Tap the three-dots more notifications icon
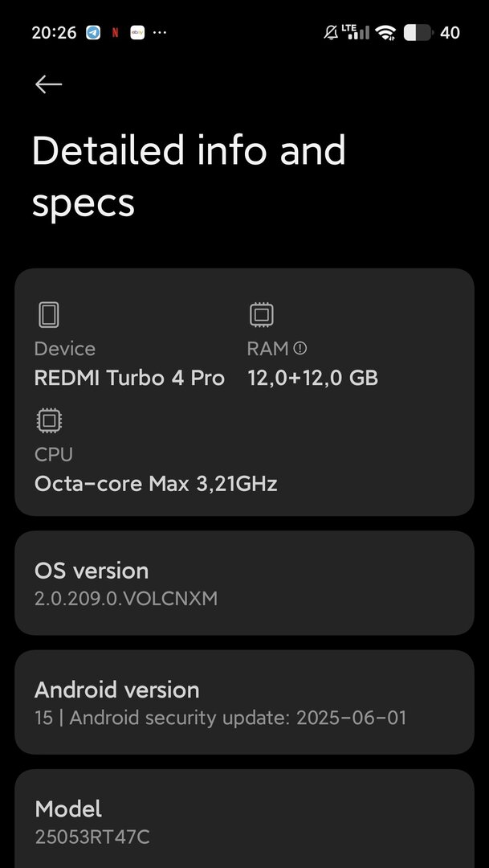489x868 pixels. click(160, 33)
